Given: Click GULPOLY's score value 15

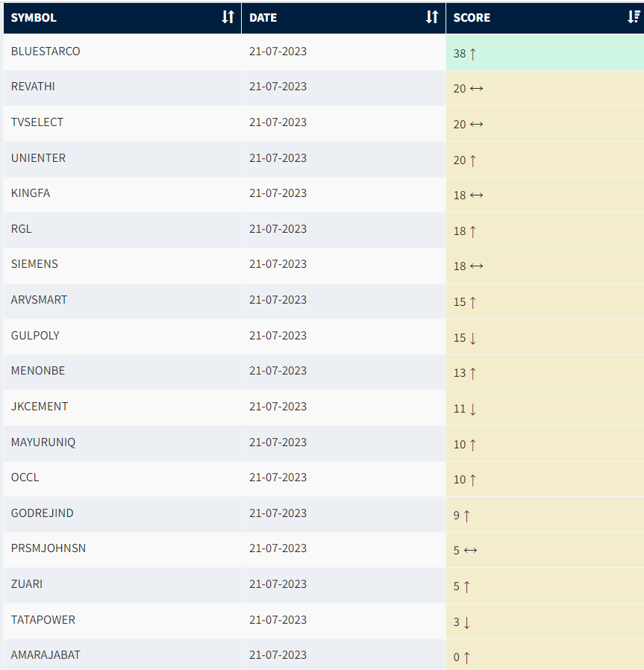Looking at the screenshot, I should click(x=460, y=339).
